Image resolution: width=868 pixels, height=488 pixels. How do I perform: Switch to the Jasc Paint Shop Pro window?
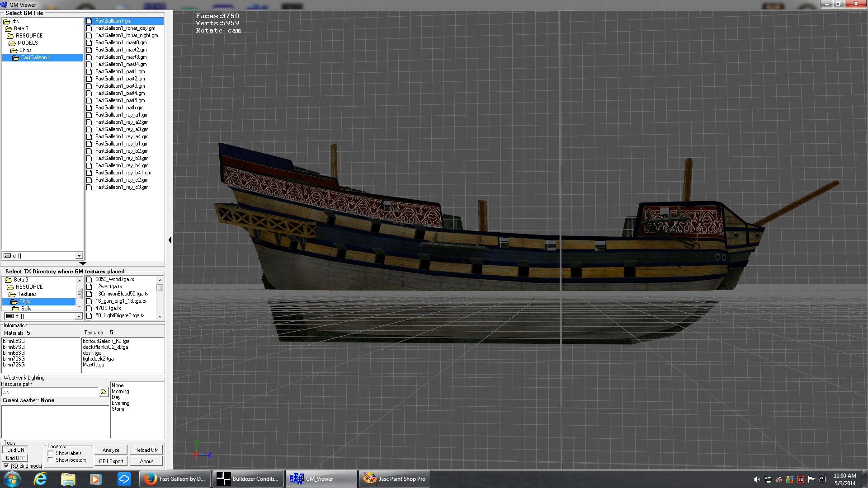[395, 479]
